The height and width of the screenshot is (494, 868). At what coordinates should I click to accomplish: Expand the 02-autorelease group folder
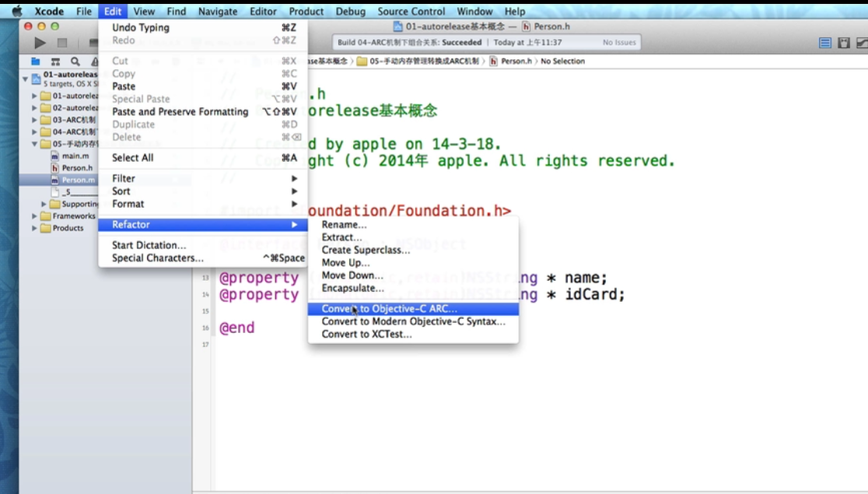coord(34,108)
